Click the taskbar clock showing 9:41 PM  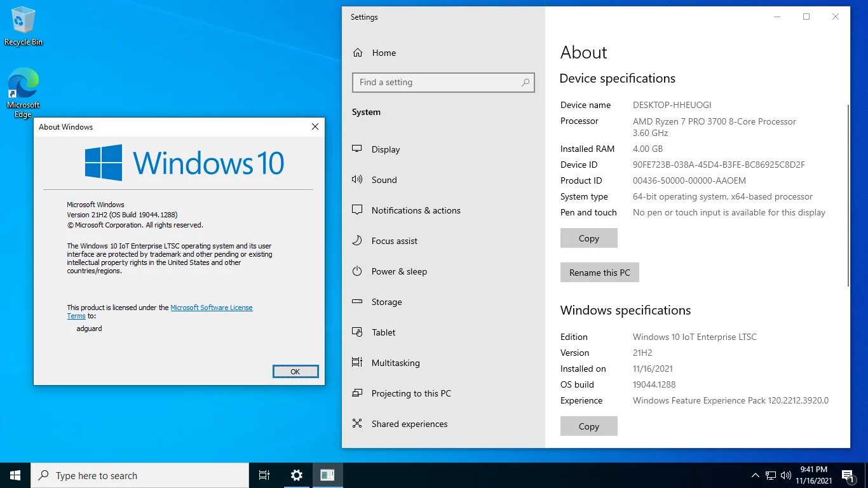point(814,475)
